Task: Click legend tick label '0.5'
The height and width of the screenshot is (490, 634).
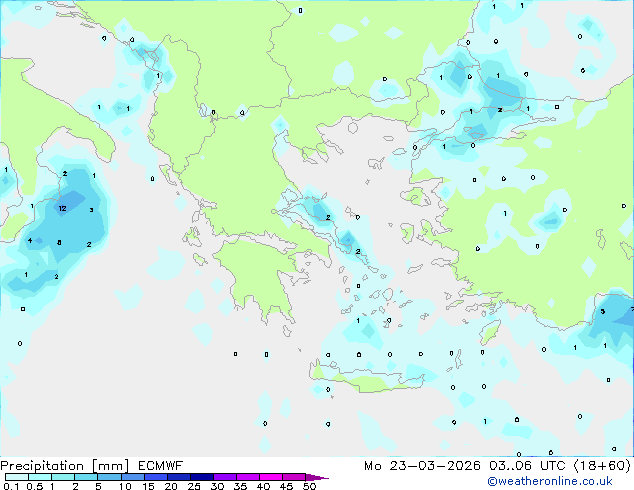Action: click(x=34, y=486)
